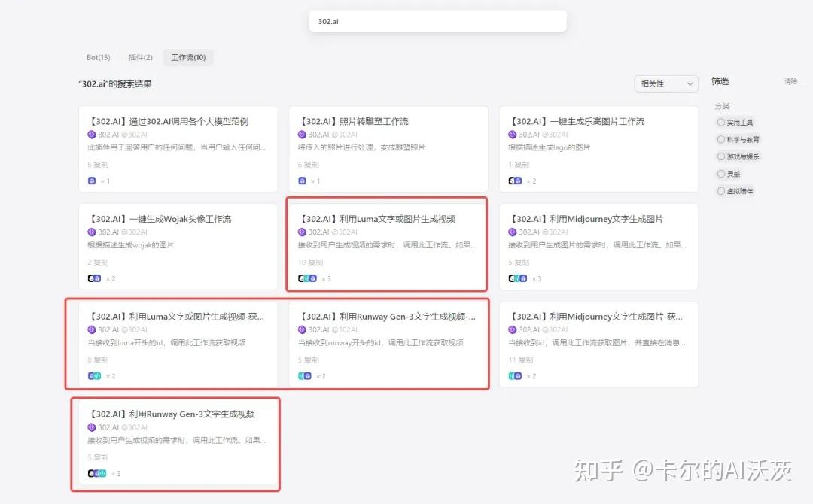Screen dimensions: 813x504
Task: Switch to the 工作流(10) tab
Action: click(x=188, y=57)
